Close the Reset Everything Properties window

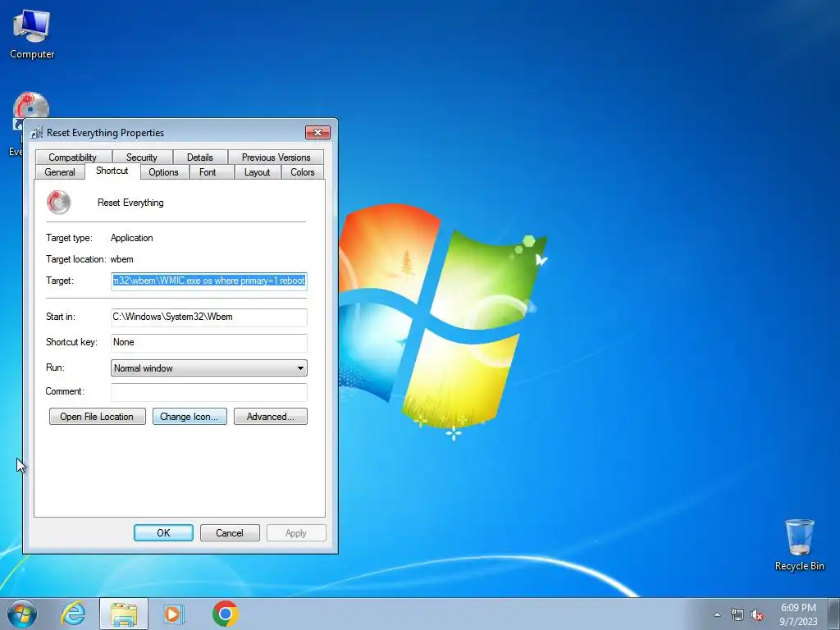317,132
